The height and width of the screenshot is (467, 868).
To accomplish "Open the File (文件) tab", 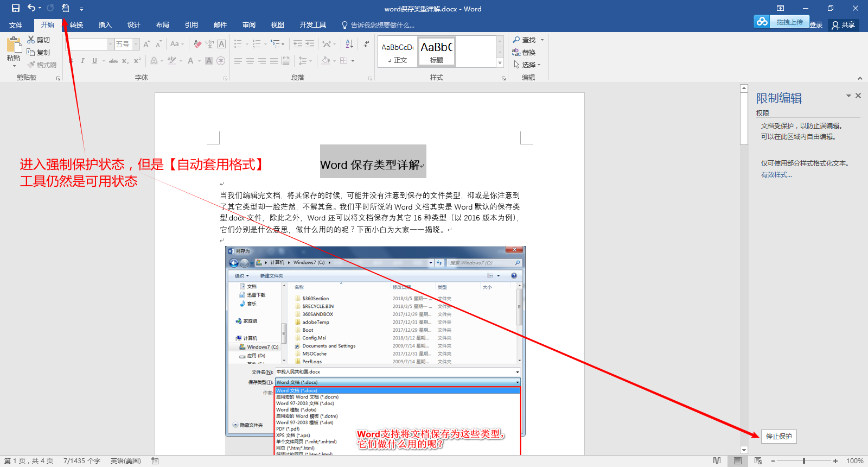I will (x=16, y=25).
